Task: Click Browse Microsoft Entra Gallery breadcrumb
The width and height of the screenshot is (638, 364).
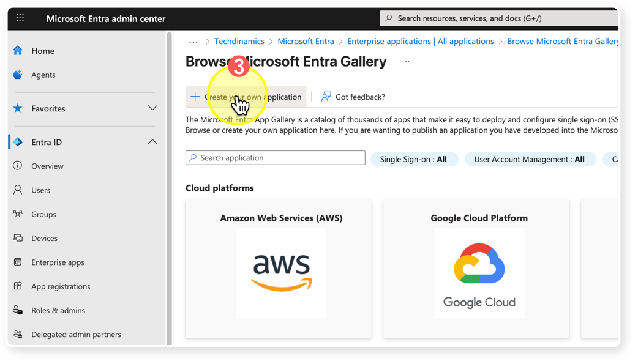Action: point(562,42)
